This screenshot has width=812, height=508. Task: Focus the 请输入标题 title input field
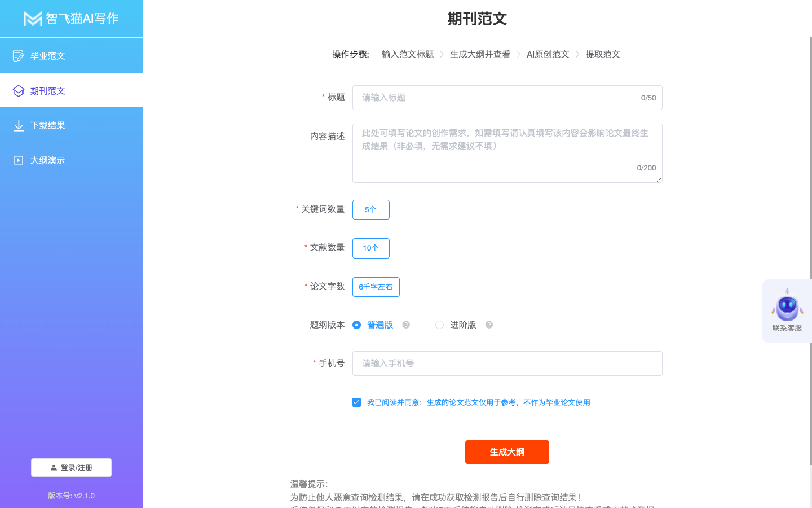pos(496,98)
